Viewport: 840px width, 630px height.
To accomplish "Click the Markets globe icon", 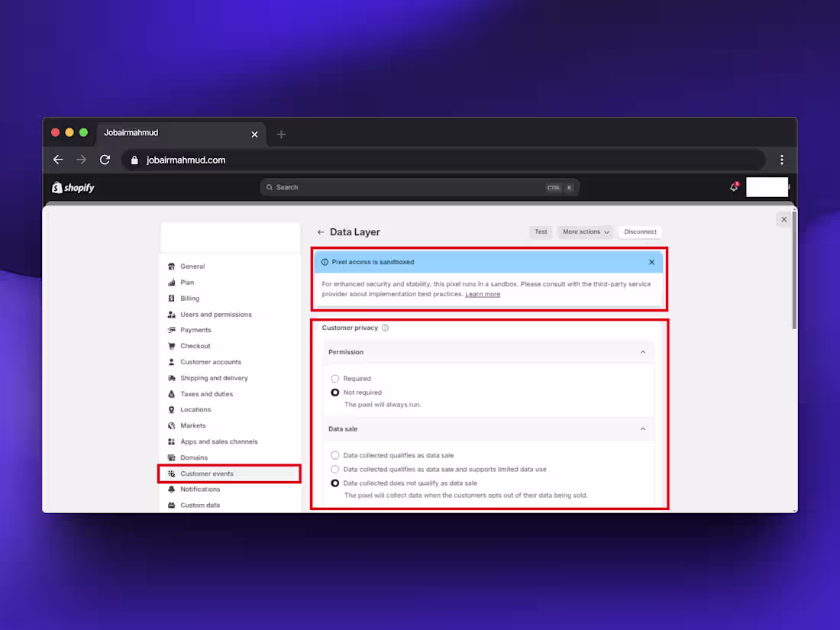I will (x=171, y=425).
